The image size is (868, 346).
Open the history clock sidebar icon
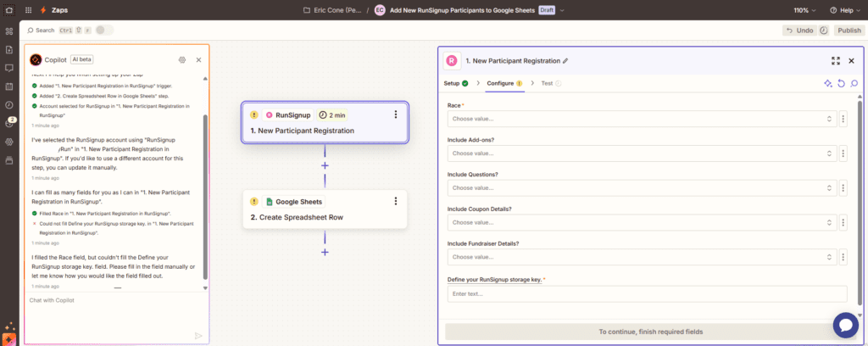point(8,104)
